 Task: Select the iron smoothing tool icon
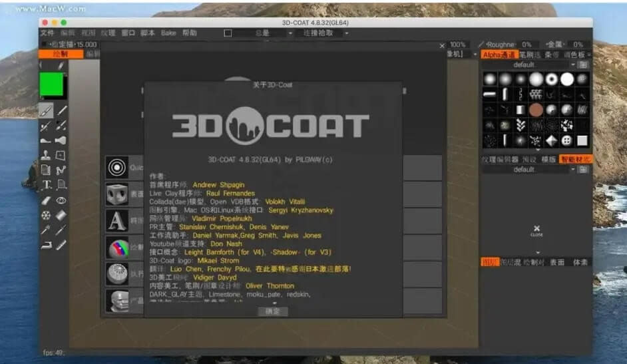click(x=46, y=245)
